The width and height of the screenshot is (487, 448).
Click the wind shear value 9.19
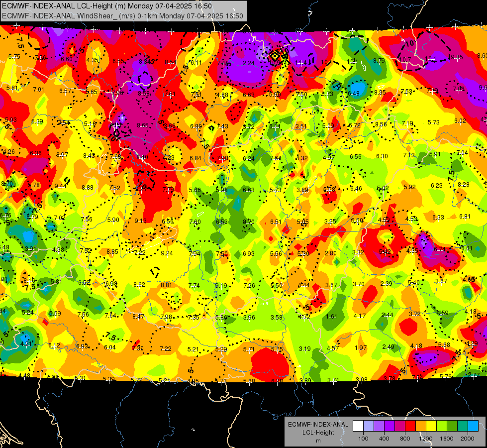[x=221, y=285]
